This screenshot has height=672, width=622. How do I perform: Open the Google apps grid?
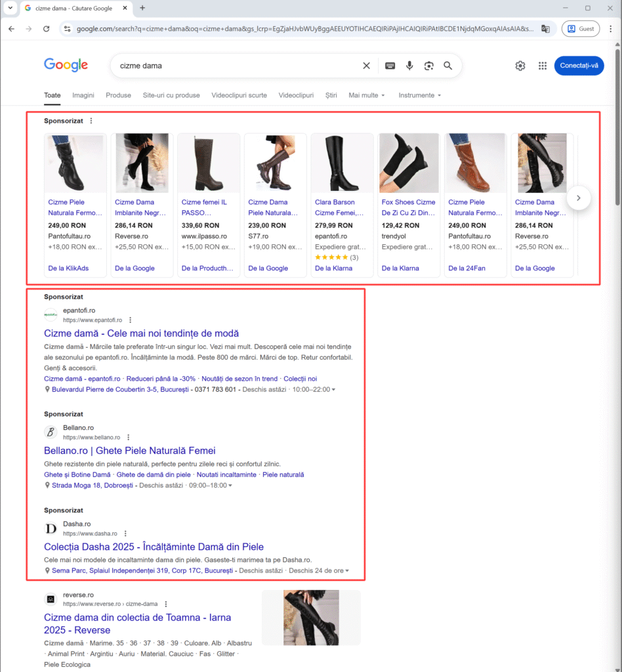(x=543, y=66)
